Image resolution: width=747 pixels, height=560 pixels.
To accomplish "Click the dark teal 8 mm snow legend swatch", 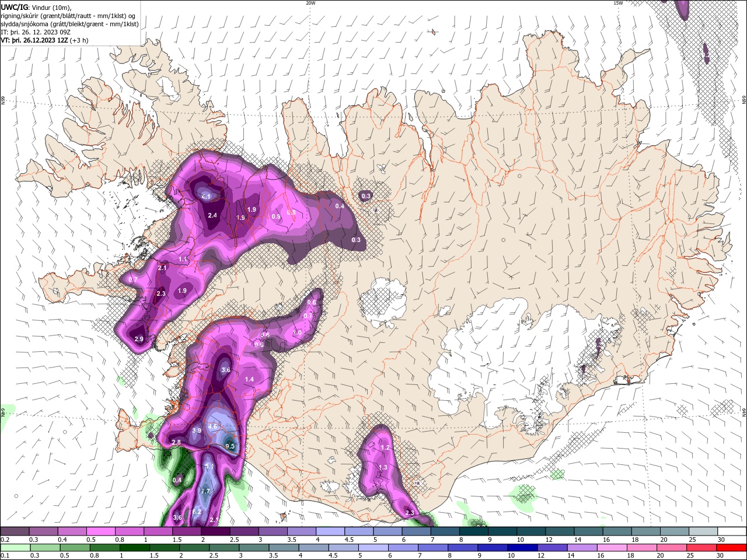I will [x=473, y=531].
